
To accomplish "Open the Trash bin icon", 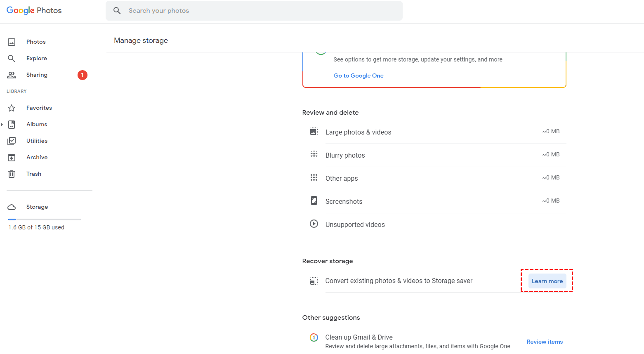I will [x=12, y=174].
